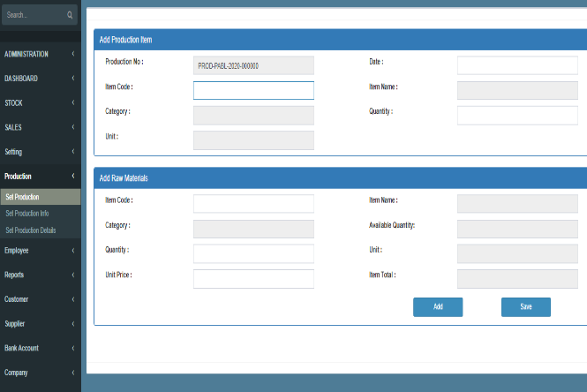Click the raw materials Unit Price field
The height and width of the screenshot is (392, 587).
[x=253, y=279]
